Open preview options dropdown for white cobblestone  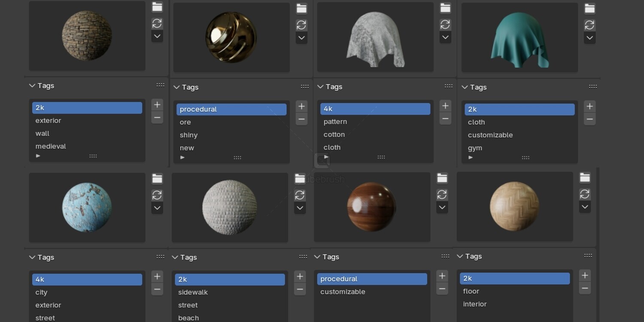tap(300, 208)
